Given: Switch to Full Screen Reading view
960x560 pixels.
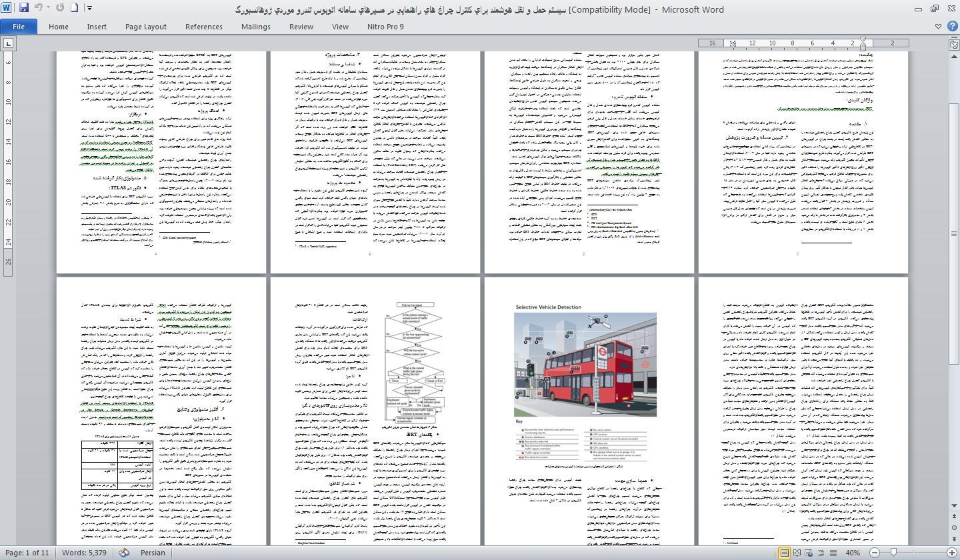Looking at the screenshot, I should 797,553.
